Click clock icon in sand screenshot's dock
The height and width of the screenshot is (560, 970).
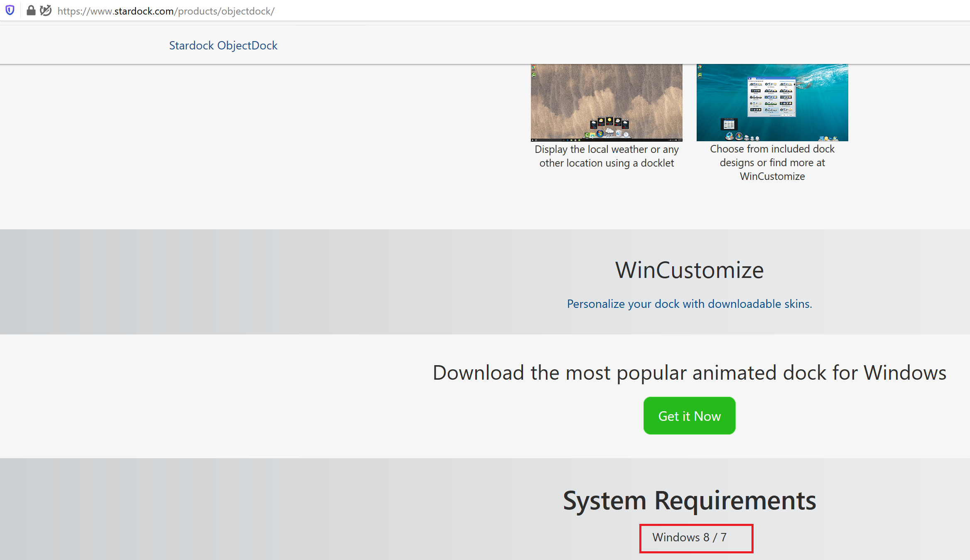pos(626,135)
